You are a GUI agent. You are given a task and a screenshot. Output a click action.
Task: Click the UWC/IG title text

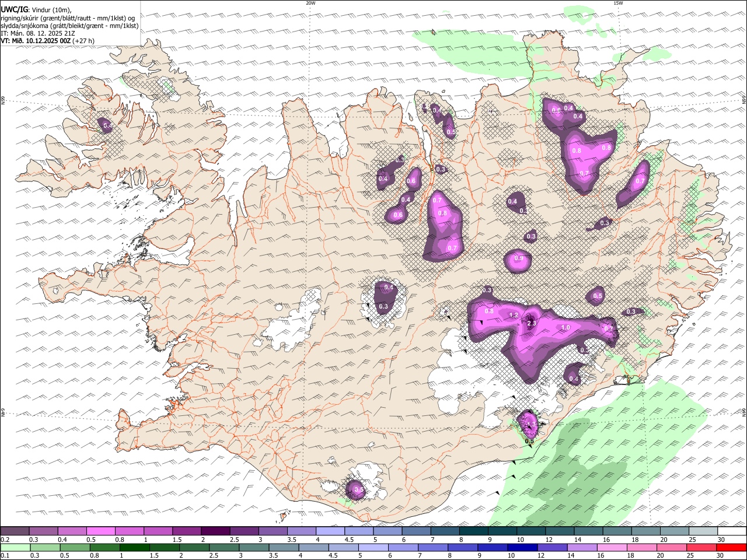tap(15, 10)
